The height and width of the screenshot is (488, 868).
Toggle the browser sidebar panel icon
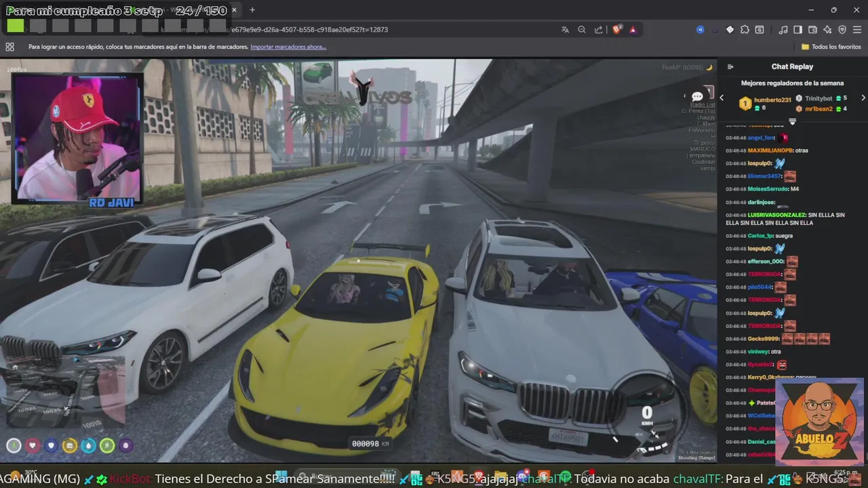point(798,30)
